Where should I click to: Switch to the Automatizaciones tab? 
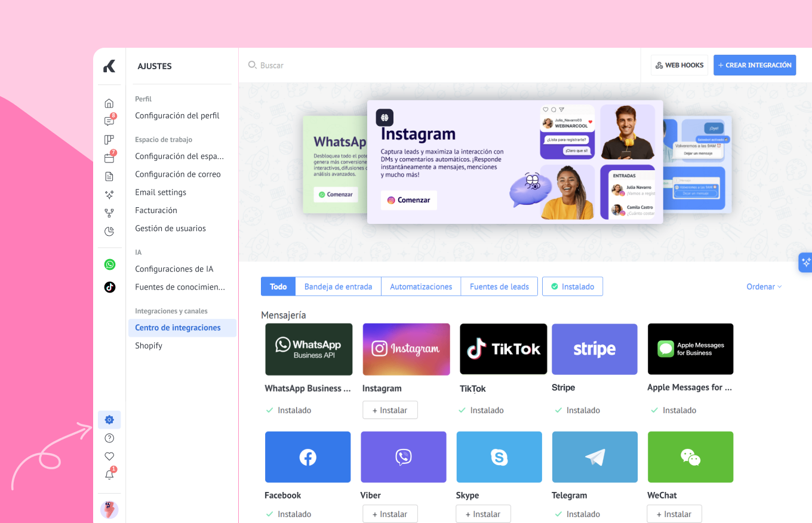(421, 287)
